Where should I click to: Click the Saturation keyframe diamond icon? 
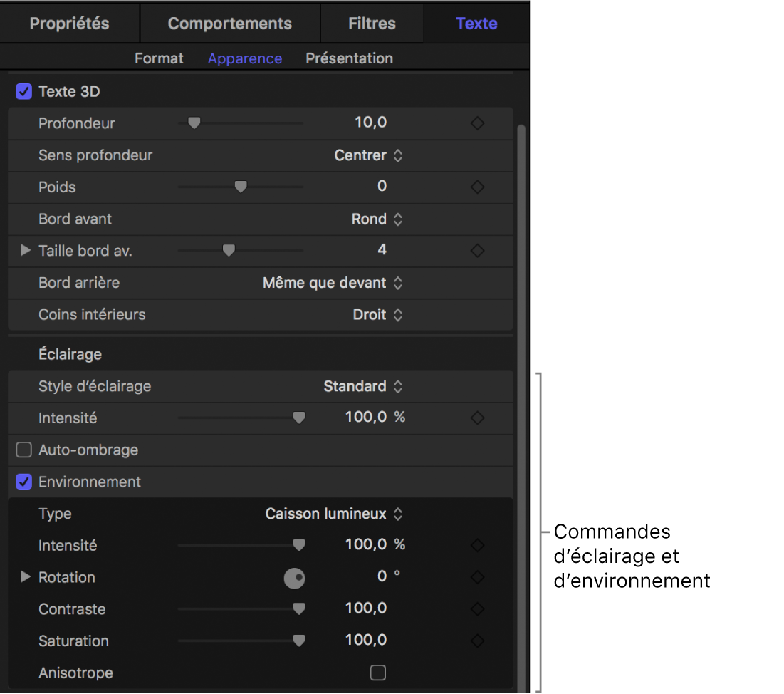[x=477, y=641]
